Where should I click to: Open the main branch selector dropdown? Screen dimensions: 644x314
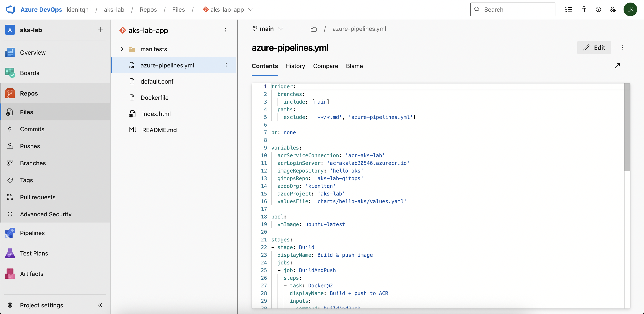point(267,29)
